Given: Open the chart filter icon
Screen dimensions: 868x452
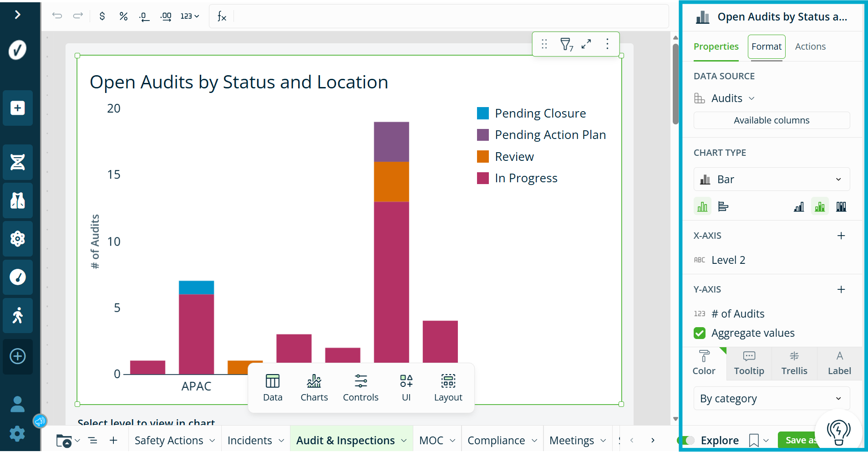Looking at the screenshot, I should pyautogui.click(x=566, y=44).
